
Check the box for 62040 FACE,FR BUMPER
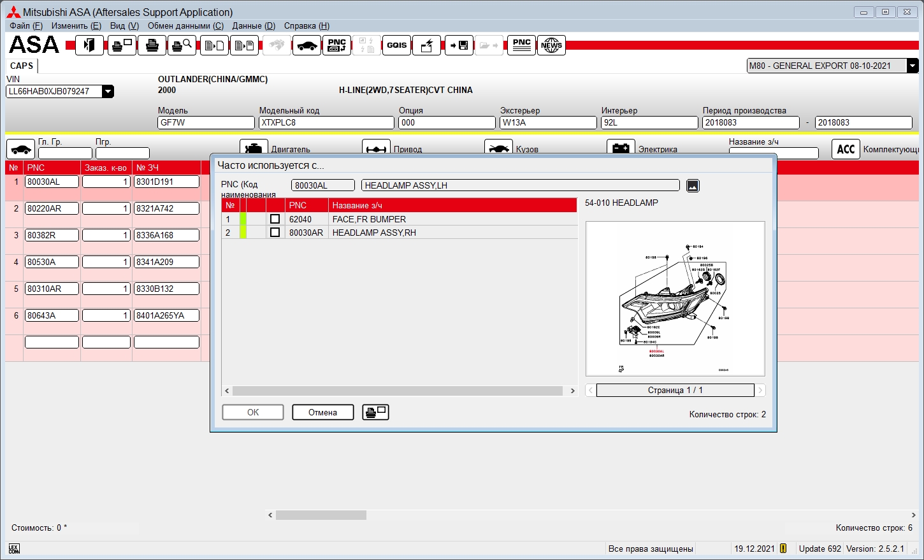point(275,219)
